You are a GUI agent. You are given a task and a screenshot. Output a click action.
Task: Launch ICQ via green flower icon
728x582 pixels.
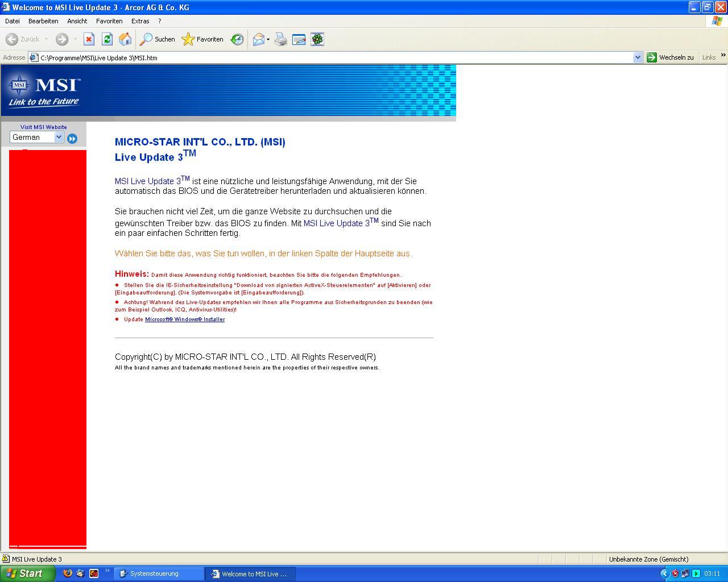[317, 39]
